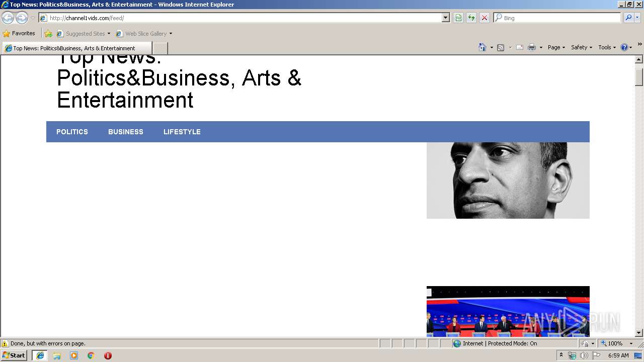
Task: Show hidden tray icons arrow
Action: tap(561, 355)
